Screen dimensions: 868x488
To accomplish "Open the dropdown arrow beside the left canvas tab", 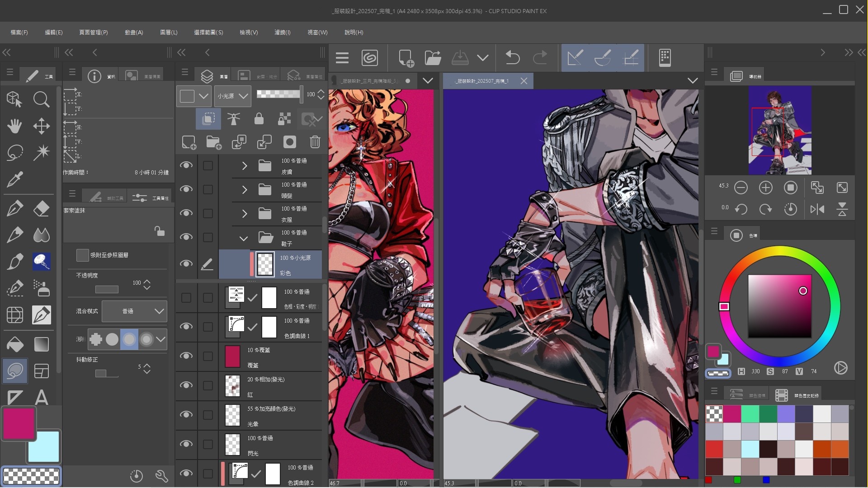I will [x=428, y=81].
